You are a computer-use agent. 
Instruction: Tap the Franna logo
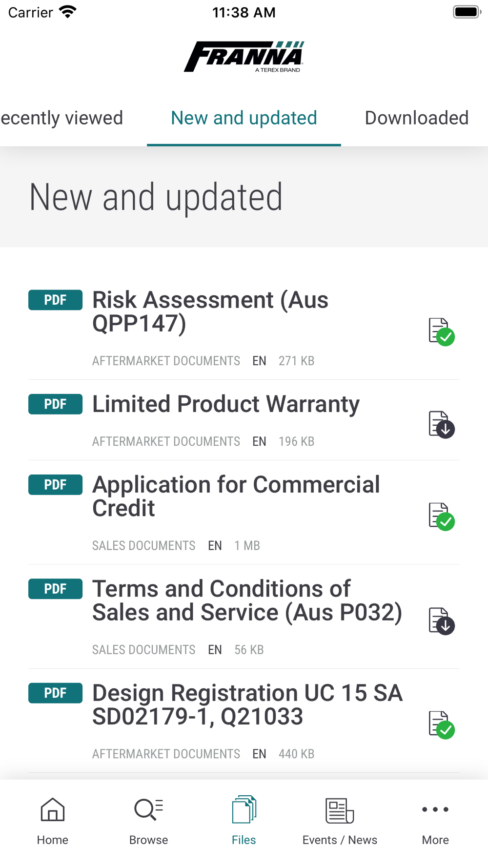[244, 57]
